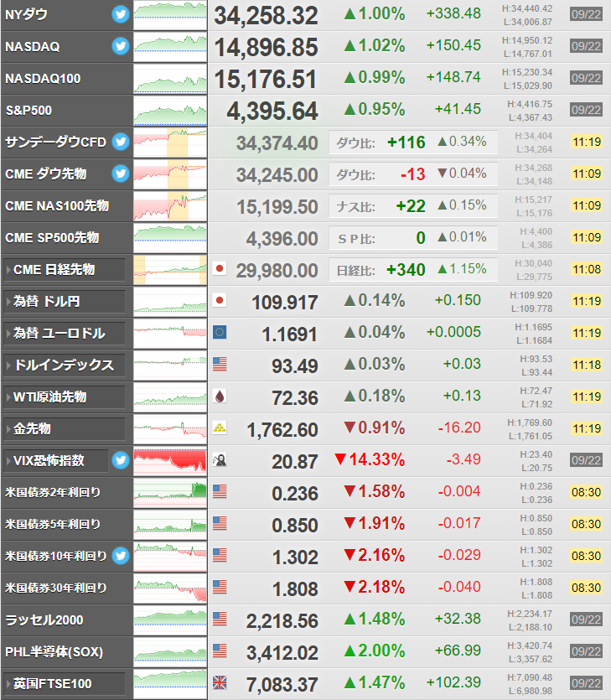Expand the CME 日経先物 row

tap(65, 270)
